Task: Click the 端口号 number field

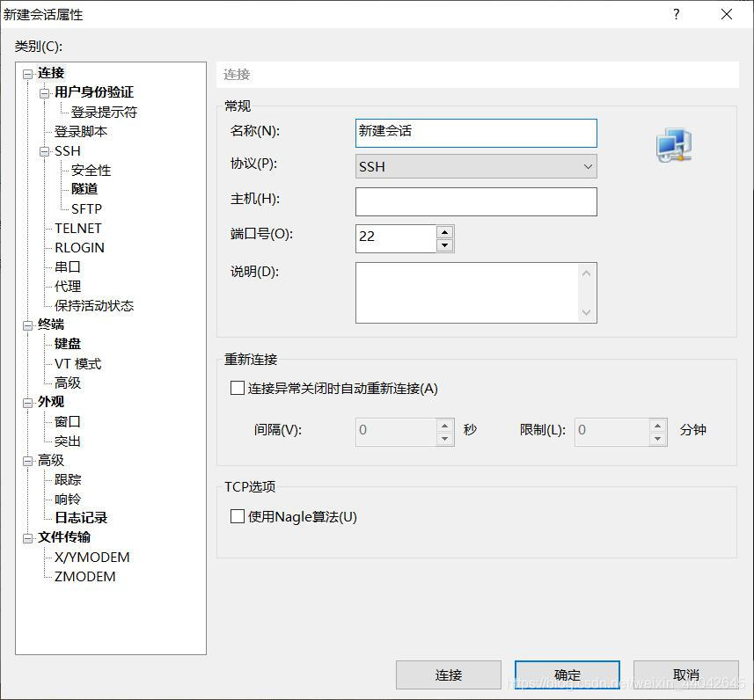Action: 396,238
